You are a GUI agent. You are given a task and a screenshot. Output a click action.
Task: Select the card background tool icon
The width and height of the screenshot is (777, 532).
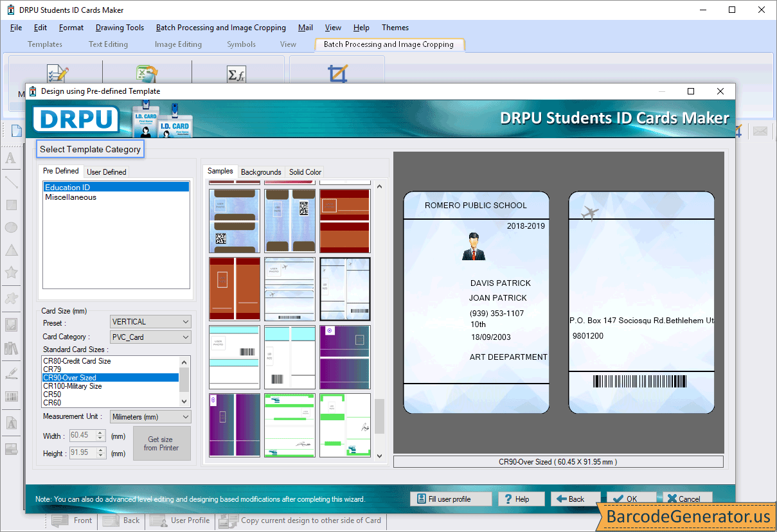[11, 449]
